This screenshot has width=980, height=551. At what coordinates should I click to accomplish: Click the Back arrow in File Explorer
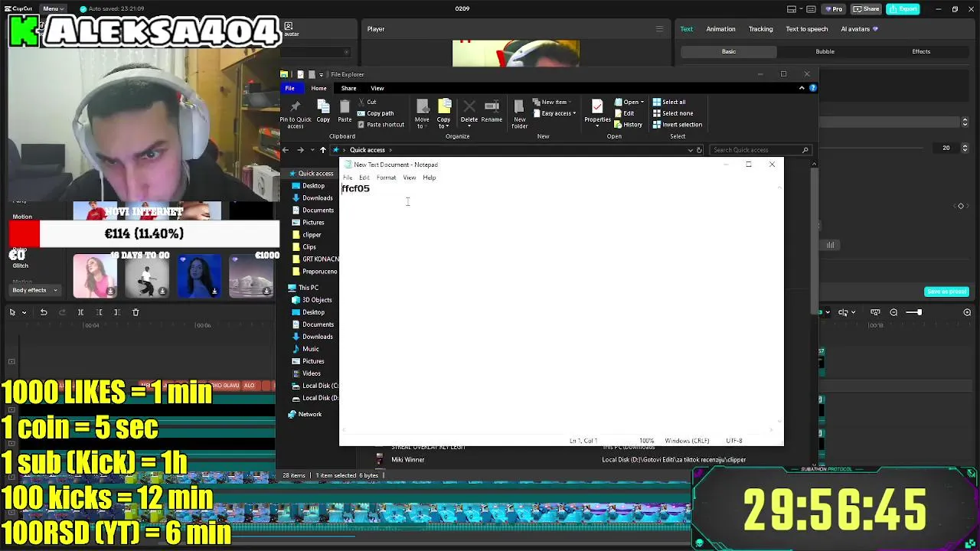[x=286, y=150]
